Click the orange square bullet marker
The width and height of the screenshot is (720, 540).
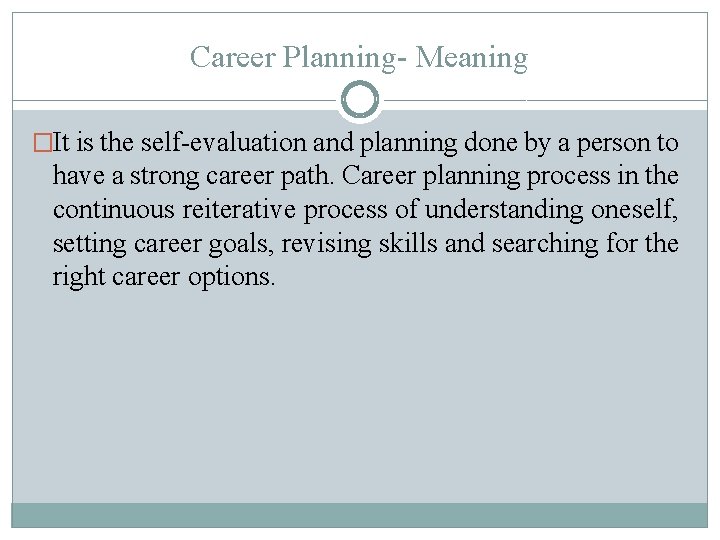pyautogui.click(x=43, y=142)
